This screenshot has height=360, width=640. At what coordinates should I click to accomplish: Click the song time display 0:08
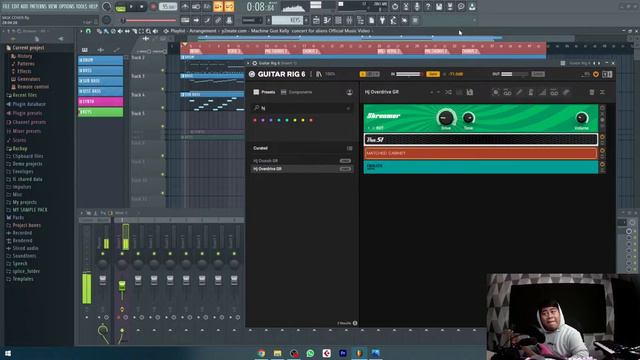pos(260,7)
